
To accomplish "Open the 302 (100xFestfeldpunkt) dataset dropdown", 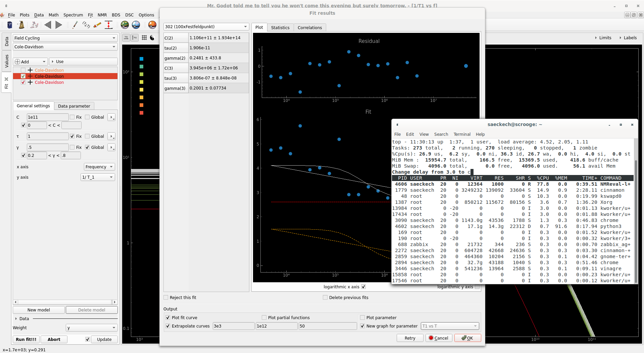I will 206,26.
